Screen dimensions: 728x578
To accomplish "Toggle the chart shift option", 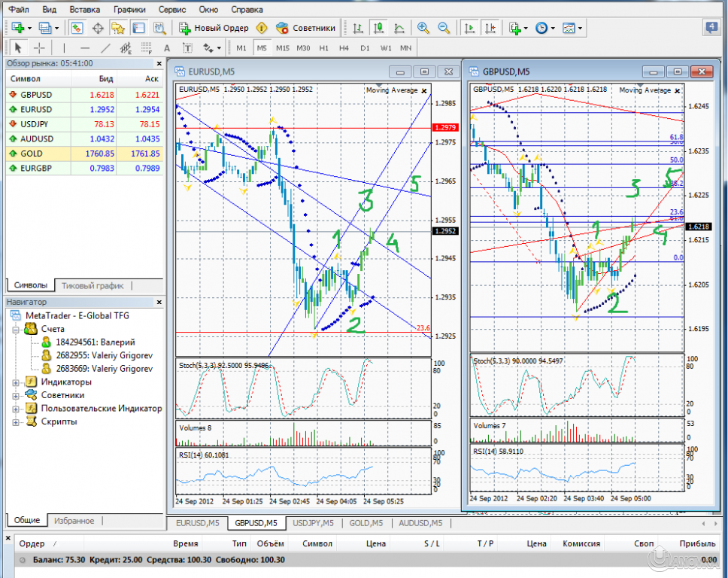I will pos(490,28).
